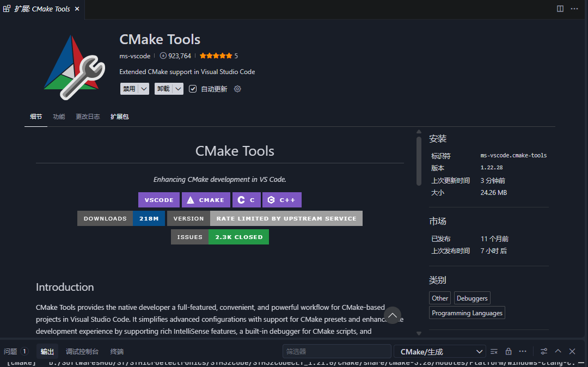Click the 卸载 uninstall button
The height and width of the screenshot is (367, 588).
163,89
